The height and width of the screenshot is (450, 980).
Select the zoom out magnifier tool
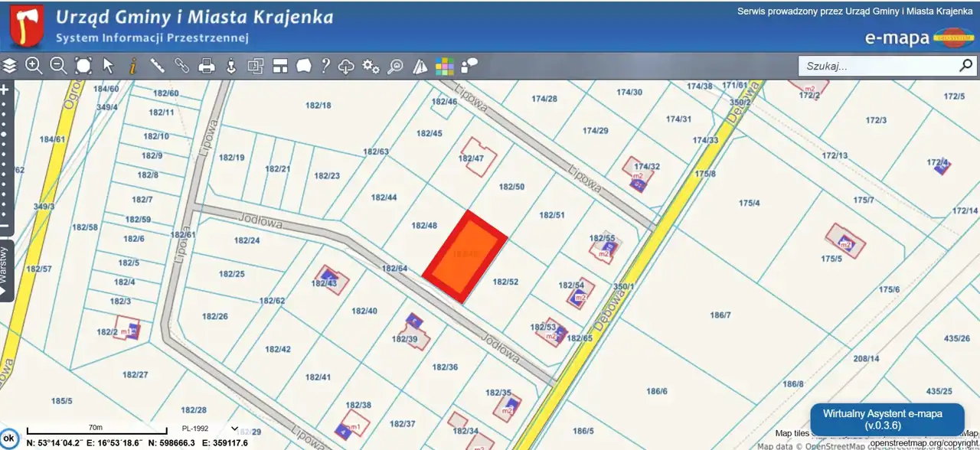pos(58,66)
